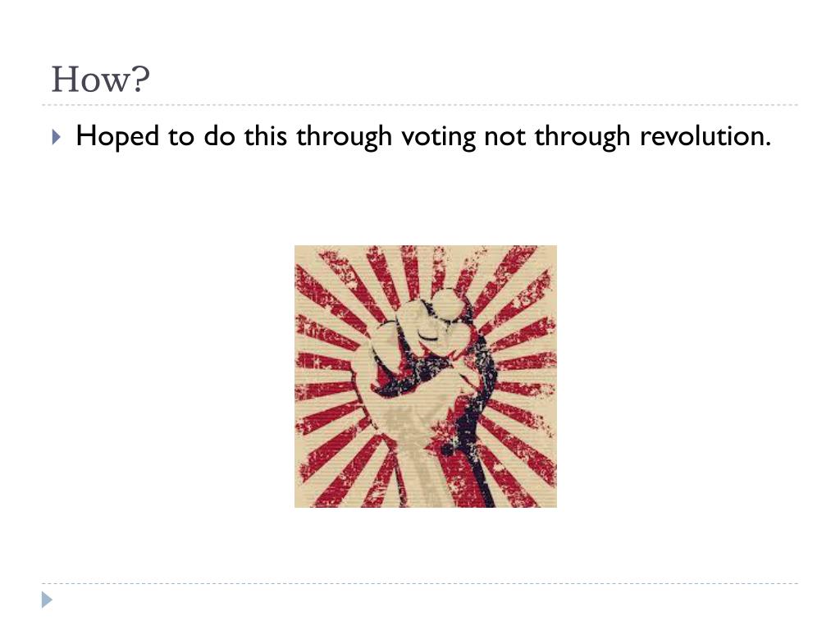840x630 pixels.
Task: Click the "How?" slide title
Action: (100, 80)
